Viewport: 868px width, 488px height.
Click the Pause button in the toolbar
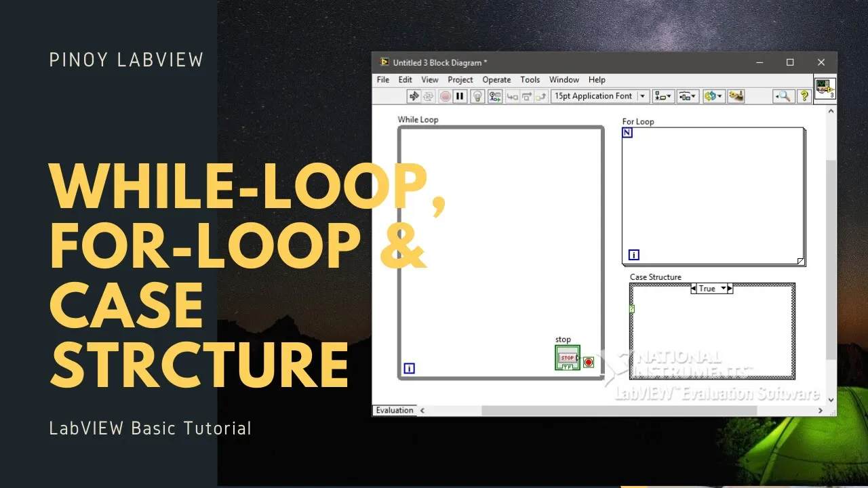[460, 96]
